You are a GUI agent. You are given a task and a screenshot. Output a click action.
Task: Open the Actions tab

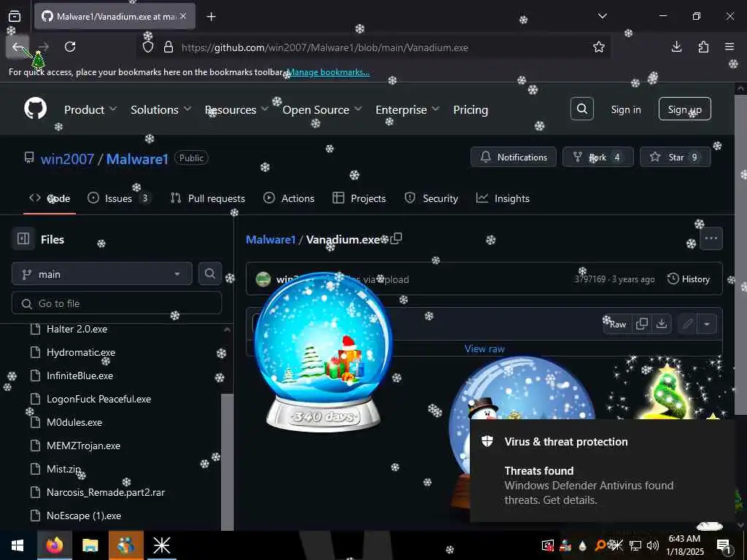(289, 198)
